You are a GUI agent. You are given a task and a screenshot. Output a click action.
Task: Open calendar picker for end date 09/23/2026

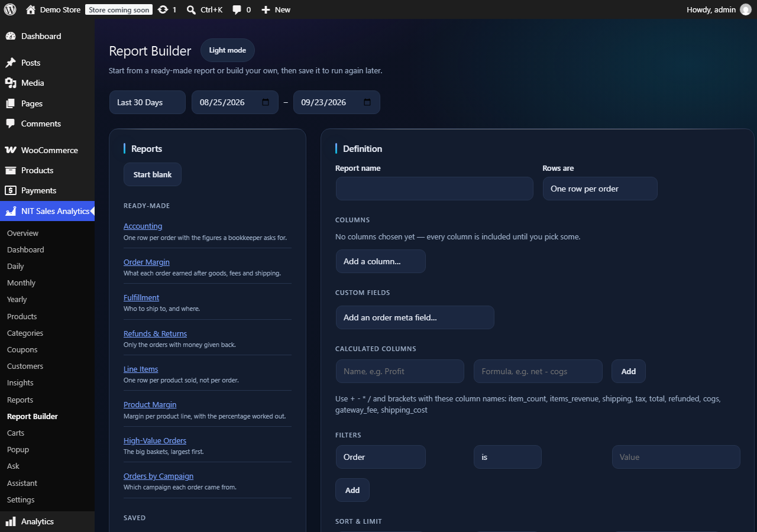point(367,102)
